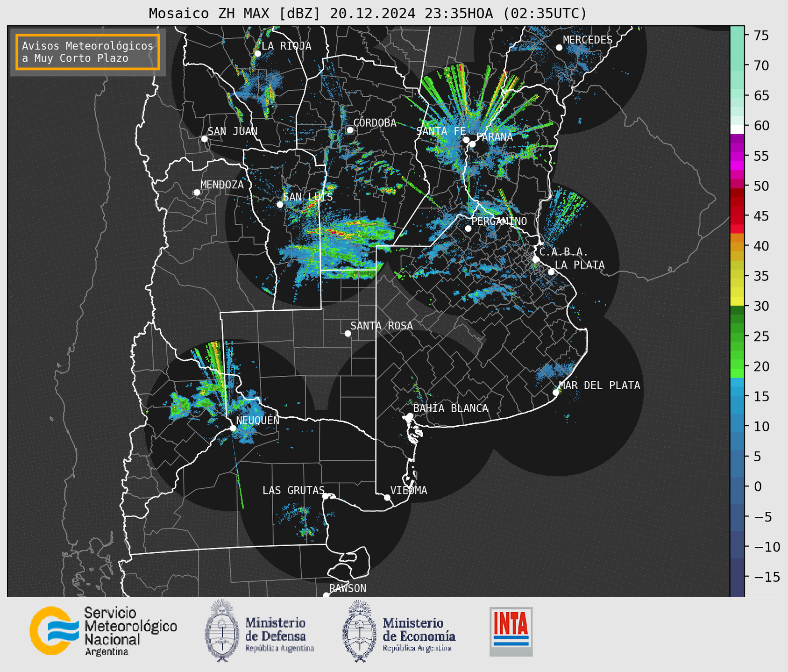Screen dimensions: 788x672
Task: Click the PERGAMINO text label
Action: click(x=499, y=221)
